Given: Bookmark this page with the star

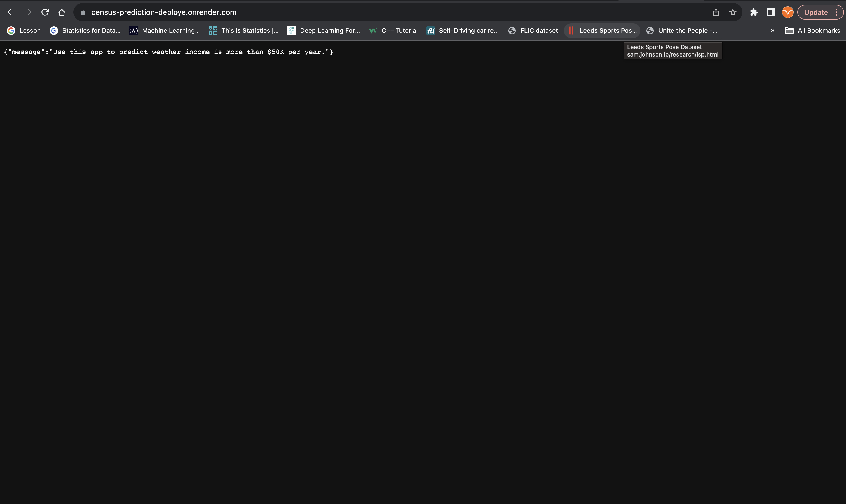Looking at the screenshot, I should click(x=733, y=12).
